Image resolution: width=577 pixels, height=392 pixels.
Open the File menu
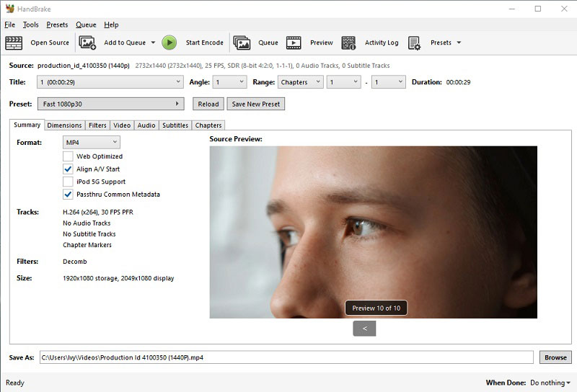[x=9, y=24]
